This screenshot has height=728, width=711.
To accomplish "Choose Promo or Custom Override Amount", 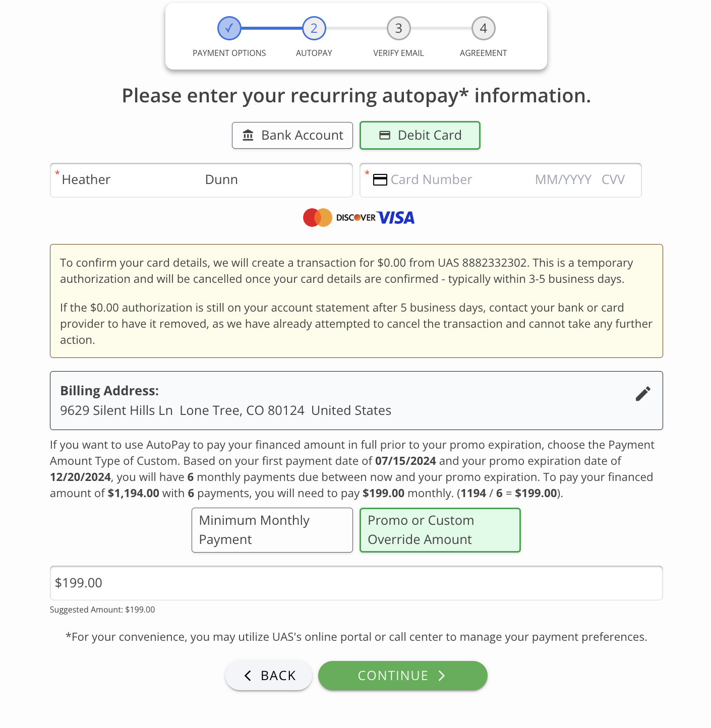I will coord(440,530).
